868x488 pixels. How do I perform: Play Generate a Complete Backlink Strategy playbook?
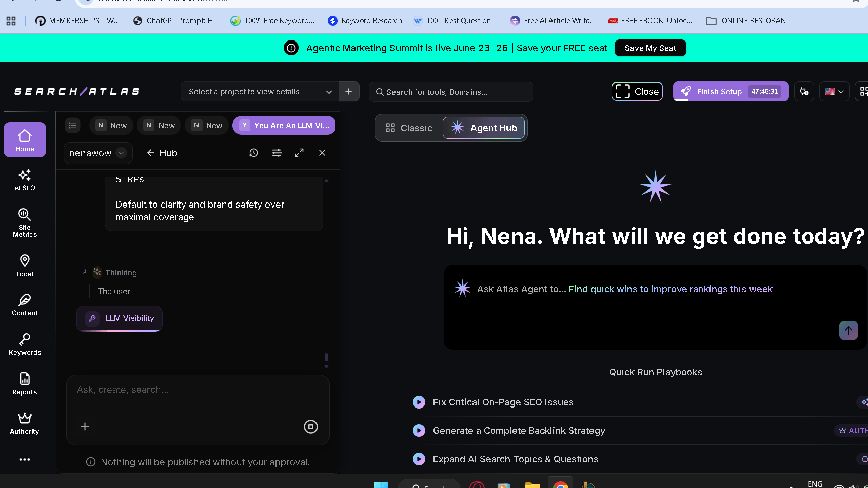pyautogui.click(x=419, y=431)
